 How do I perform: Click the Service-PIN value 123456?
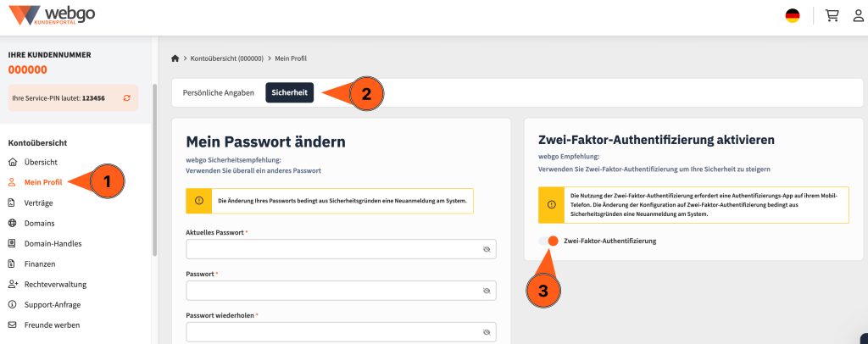tap(93, 98)
